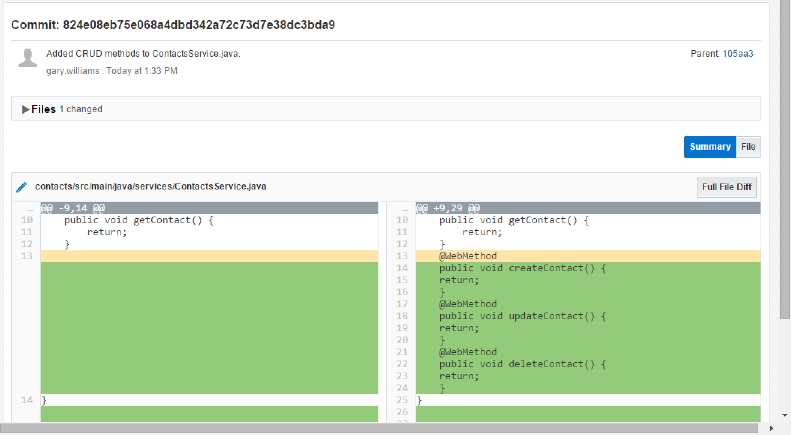Click getContact line 10 in right pane
The height and width of the screenshot is (435, 791).
(x=514, y=220)
